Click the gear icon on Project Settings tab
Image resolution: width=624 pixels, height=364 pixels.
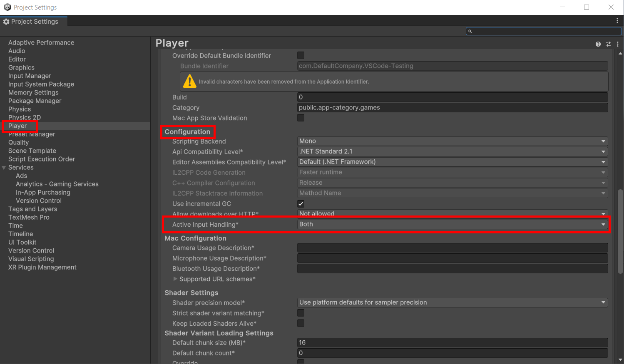coord(6,22)
